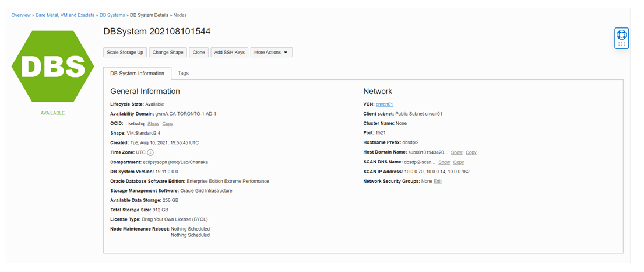Screen dimensions: 644x272
Task: Copy the SCAN DNS Name
Action: (458, 162)
